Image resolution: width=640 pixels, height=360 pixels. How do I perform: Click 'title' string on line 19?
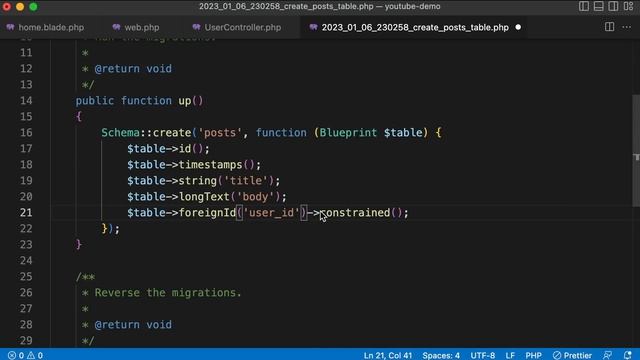(x=246, y=180)
